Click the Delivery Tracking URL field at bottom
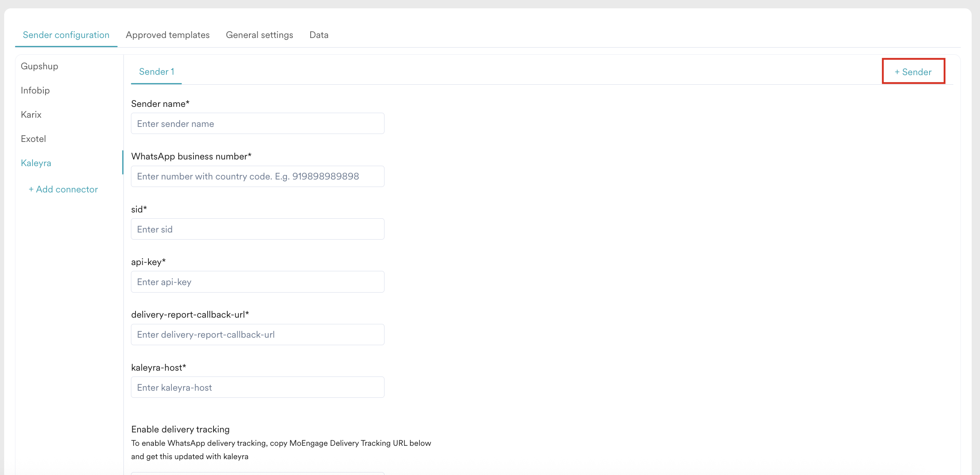The width and height of the screenshot is (980, 475). pyautogui.click(x=257, y=473)
